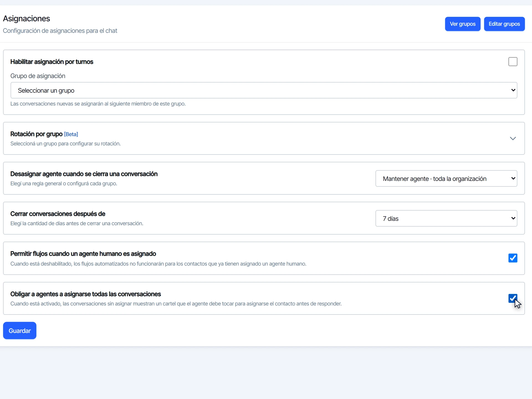Click the Asignaciones page title
The width and height of the screenshot is (532, 399).
(x=26, y=19)
